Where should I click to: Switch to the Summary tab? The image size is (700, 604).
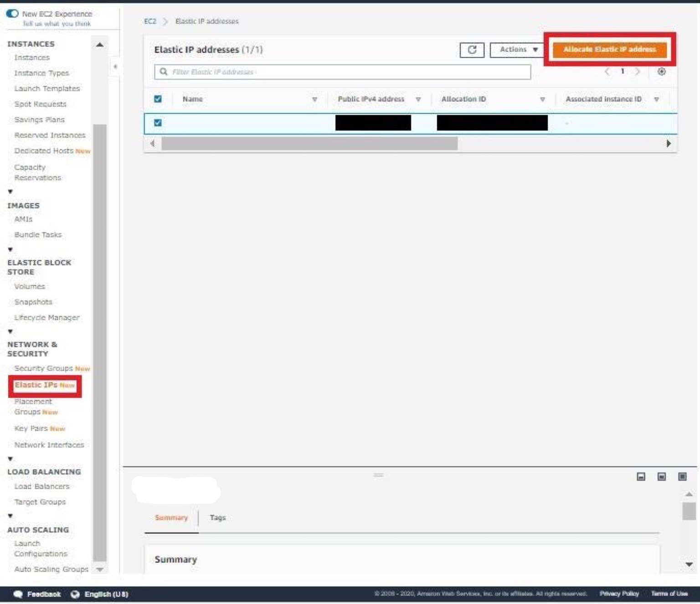pyautogui.click(x=171, y=518)
